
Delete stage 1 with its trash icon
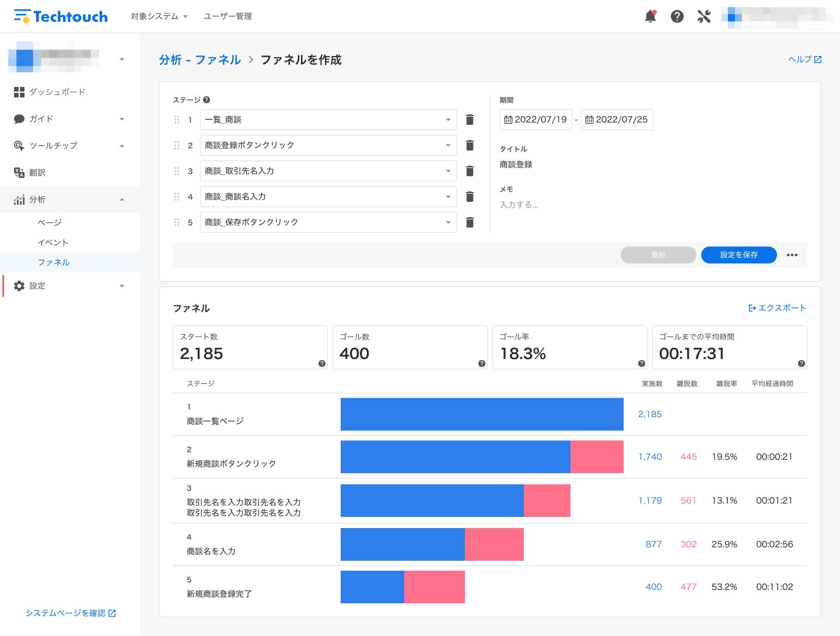tap(470, 120)
